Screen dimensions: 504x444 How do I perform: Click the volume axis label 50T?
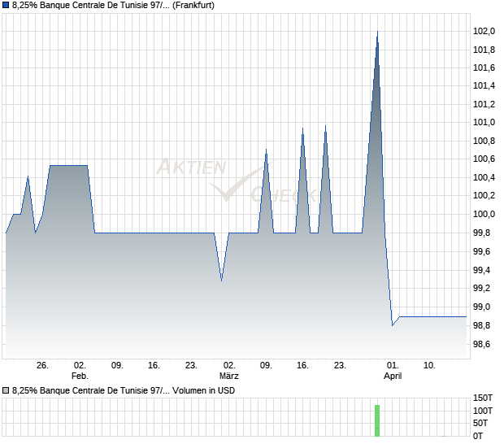[x=480, y=423]
